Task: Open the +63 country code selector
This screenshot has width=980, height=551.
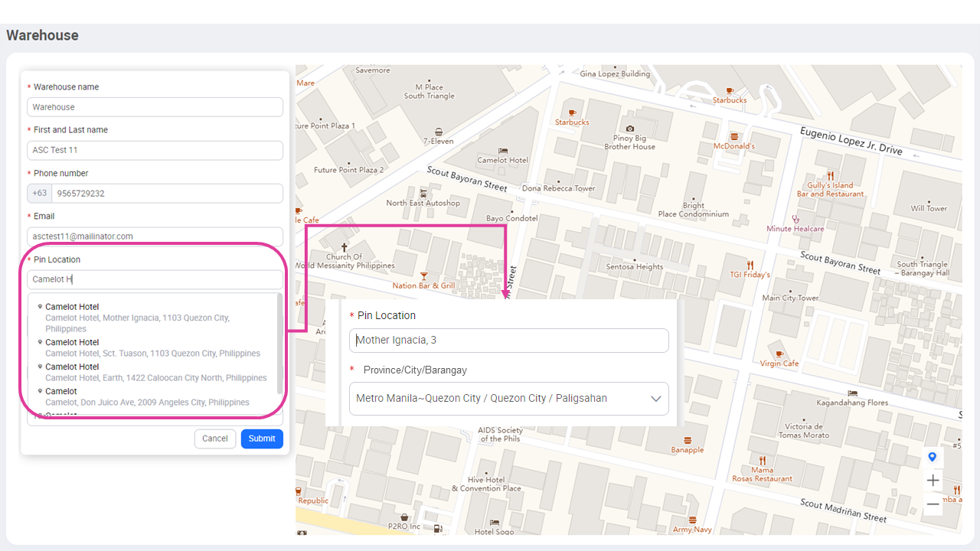Action: coord(39,193)
